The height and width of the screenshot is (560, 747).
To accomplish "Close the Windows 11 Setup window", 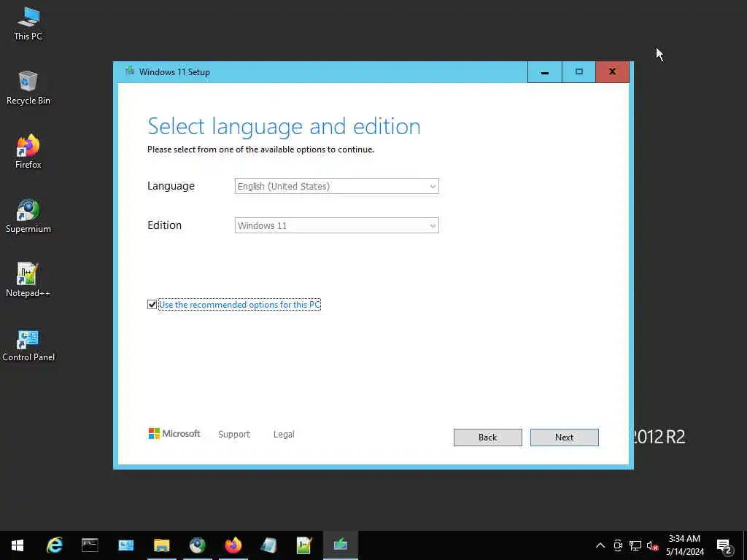I will point(612,72).
